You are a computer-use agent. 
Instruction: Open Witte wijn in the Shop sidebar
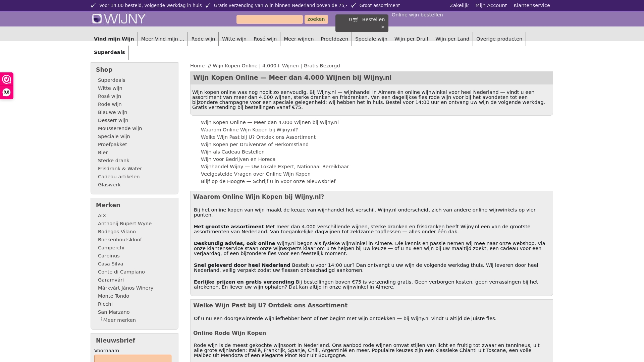110,88
